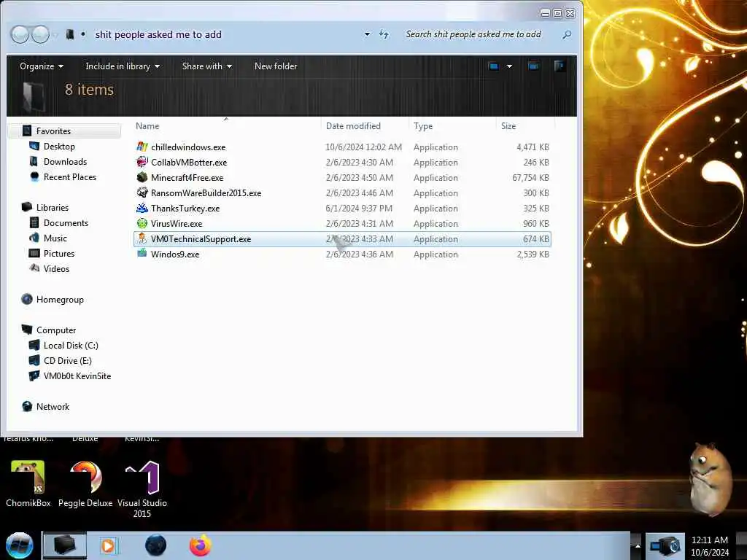Open Downloads in Favorites

click(x=65, y=161)
